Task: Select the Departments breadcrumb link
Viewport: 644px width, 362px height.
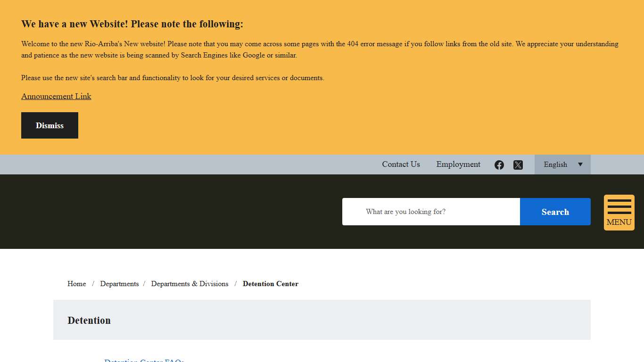Action: [x=119, y=284]
